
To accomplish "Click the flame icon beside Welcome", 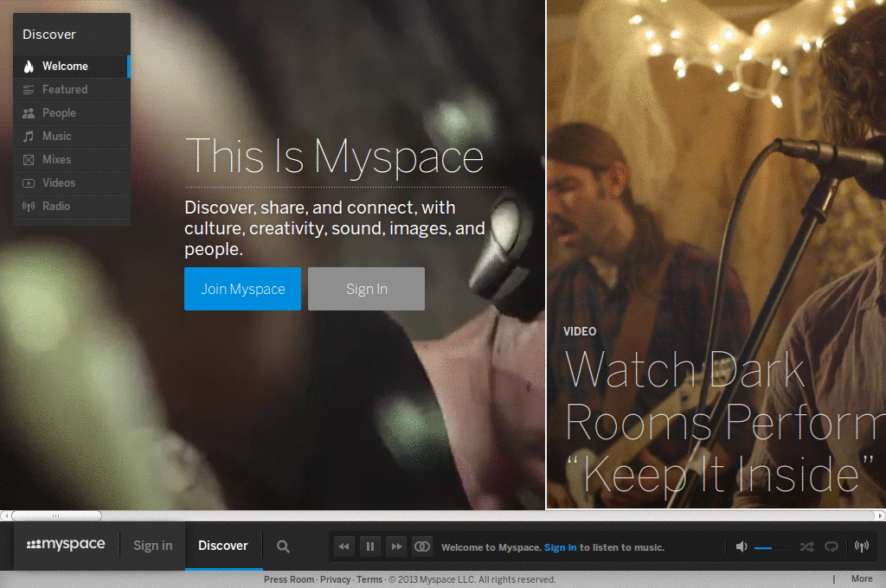I will tap(29, 67).
